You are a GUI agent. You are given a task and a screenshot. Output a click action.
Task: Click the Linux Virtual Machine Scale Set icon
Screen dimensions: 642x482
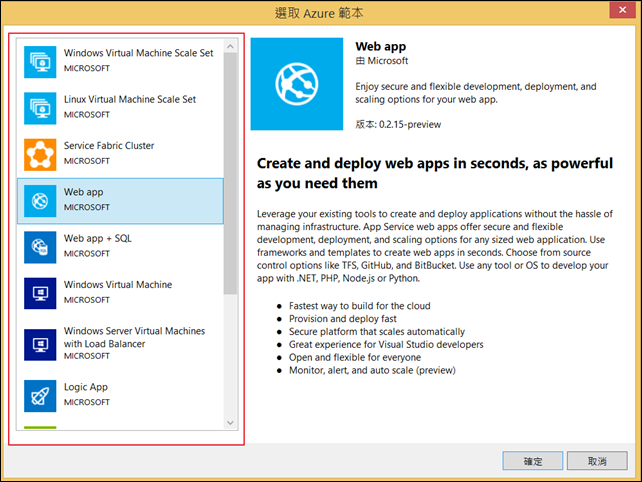(x=40, y=107)
